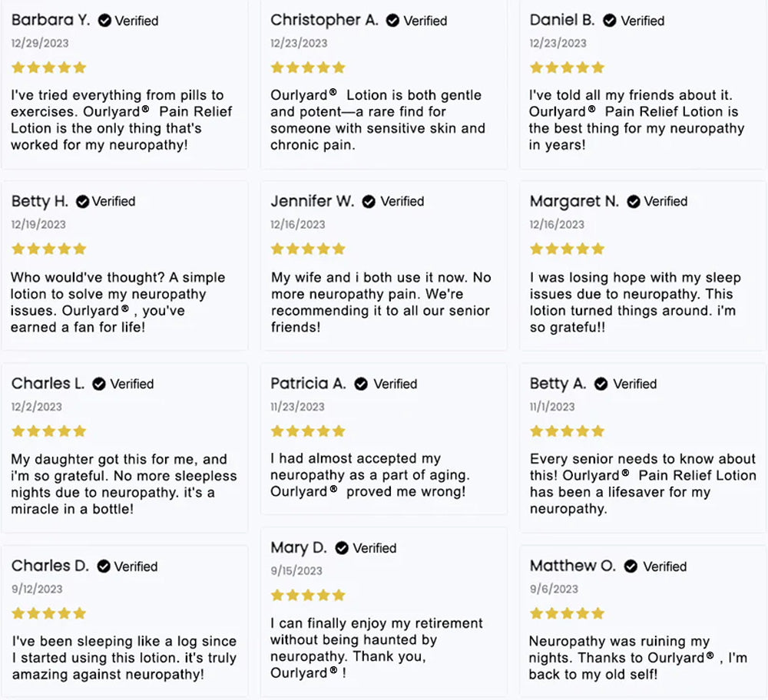768x700 pixels.
Task: Select Jennifer W.'s review text about her wife
Action: [381, 302]
